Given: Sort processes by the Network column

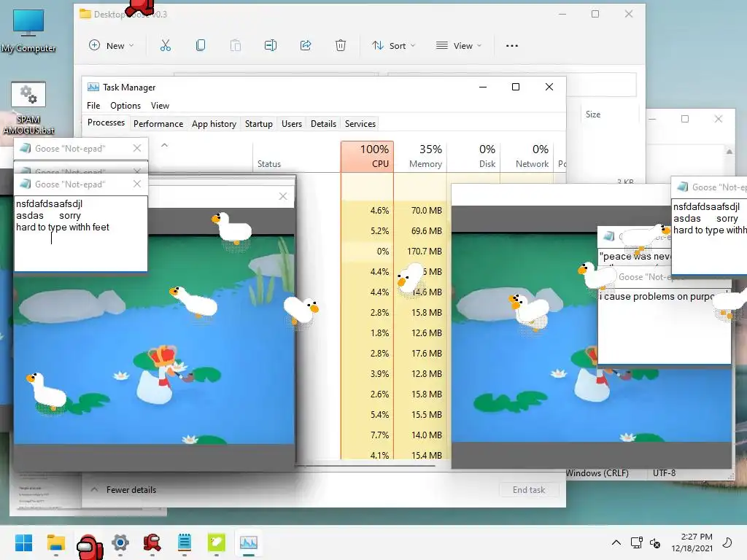Looking at the screenshot, I should pyautogui.click(x=527, y=156).
